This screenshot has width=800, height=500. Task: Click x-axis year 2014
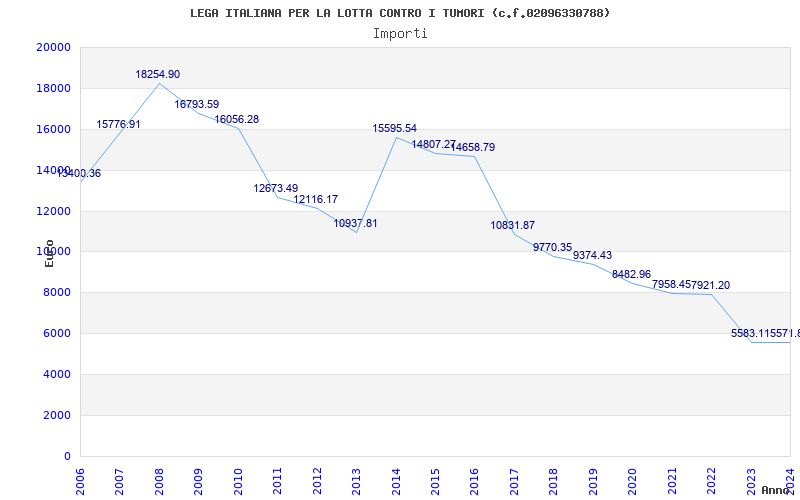coord(396,481)
